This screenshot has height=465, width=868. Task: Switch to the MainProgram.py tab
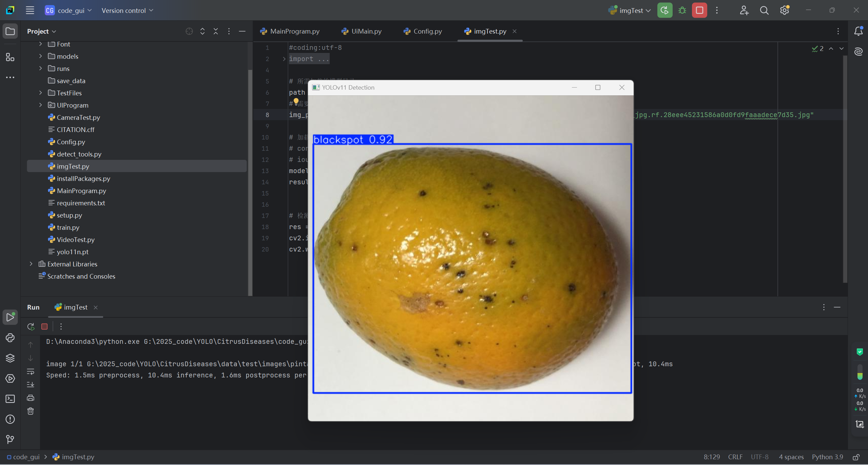click(x=290, y=31)
